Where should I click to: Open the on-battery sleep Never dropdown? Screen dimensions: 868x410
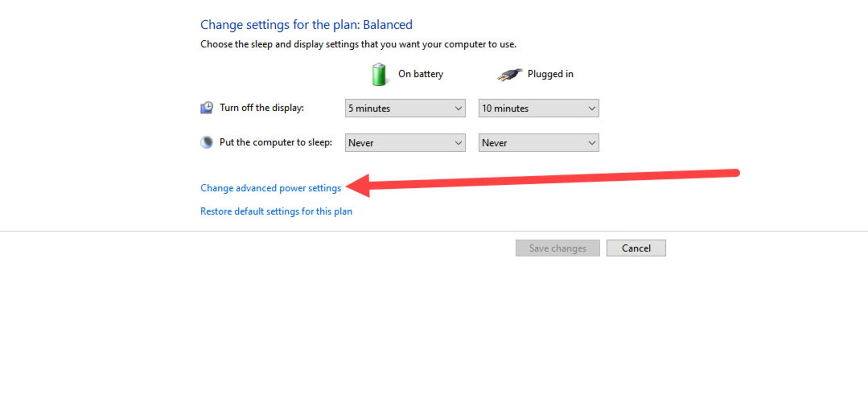point(405,143)
